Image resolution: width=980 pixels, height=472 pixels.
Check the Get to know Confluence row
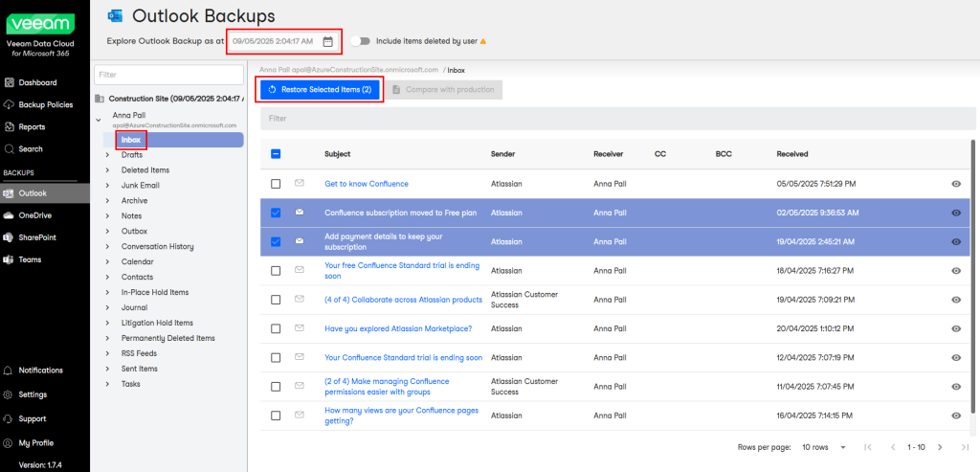coord(276,184)
